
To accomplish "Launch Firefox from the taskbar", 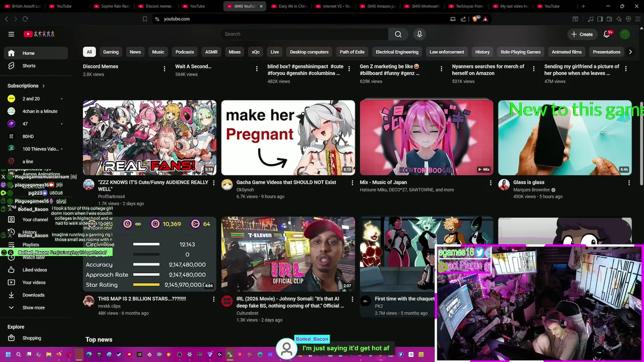I will (59, 354).
